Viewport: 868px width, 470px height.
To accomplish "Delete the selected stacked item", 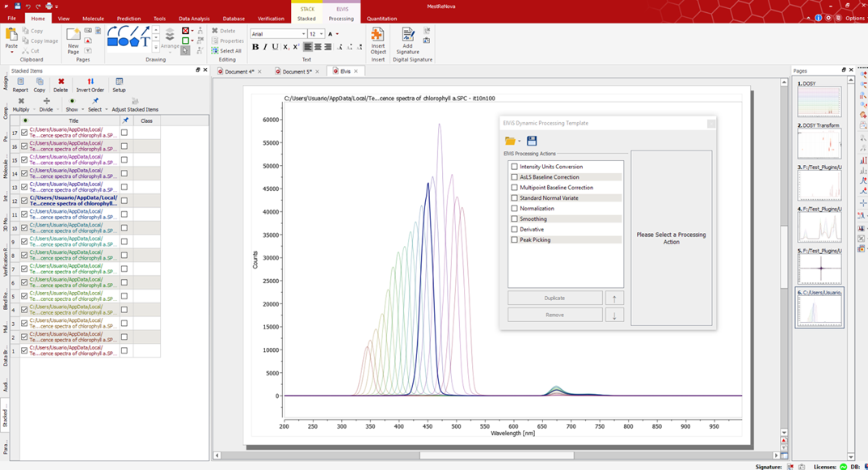I will tap(61, 85).
